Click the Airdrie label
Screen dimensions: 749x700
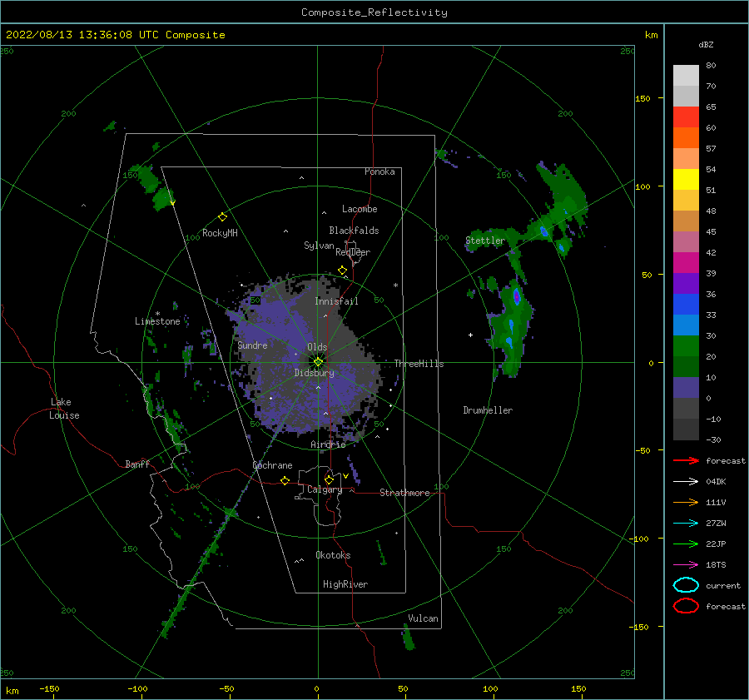tap(328, 444)
